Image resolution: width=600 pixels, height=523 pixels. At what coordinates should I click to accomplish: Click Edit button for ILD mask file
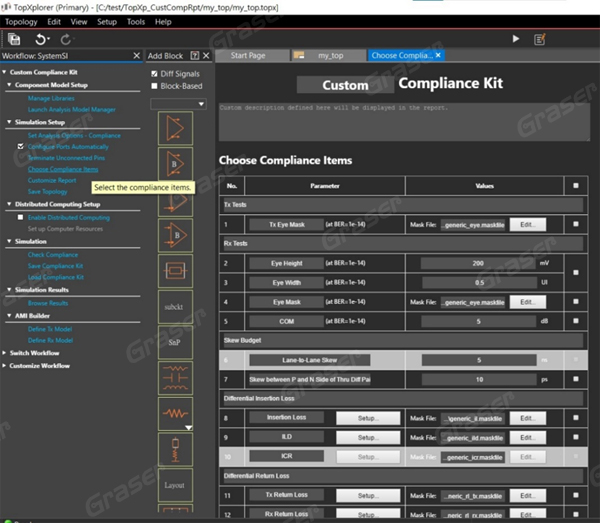tap(528, 438)
